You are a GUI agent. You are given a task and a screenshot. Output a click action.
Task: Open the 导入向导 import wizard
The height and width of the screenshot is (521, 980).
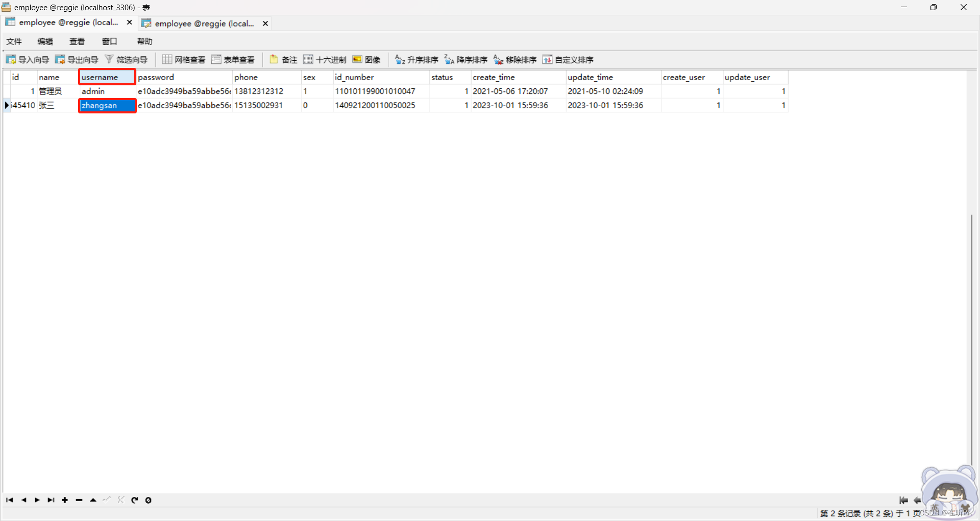coord(28,59)
